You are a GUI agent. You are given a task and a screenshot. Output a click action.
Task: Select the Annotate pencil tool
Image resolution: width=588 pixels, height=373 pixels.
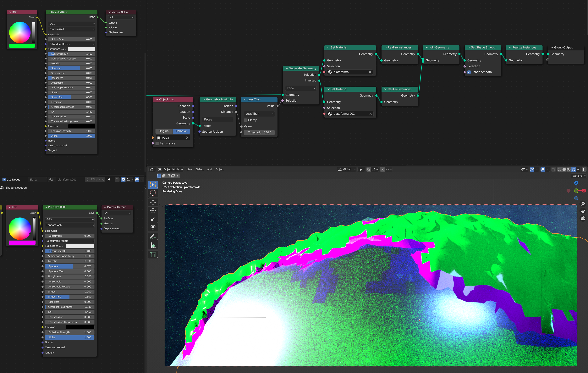(153, 237)
